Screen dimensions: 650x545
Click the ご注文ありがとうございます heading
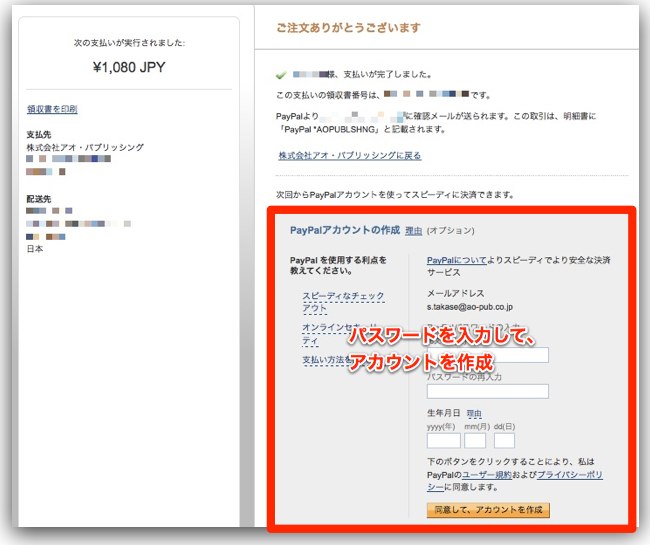pos(348,28)
